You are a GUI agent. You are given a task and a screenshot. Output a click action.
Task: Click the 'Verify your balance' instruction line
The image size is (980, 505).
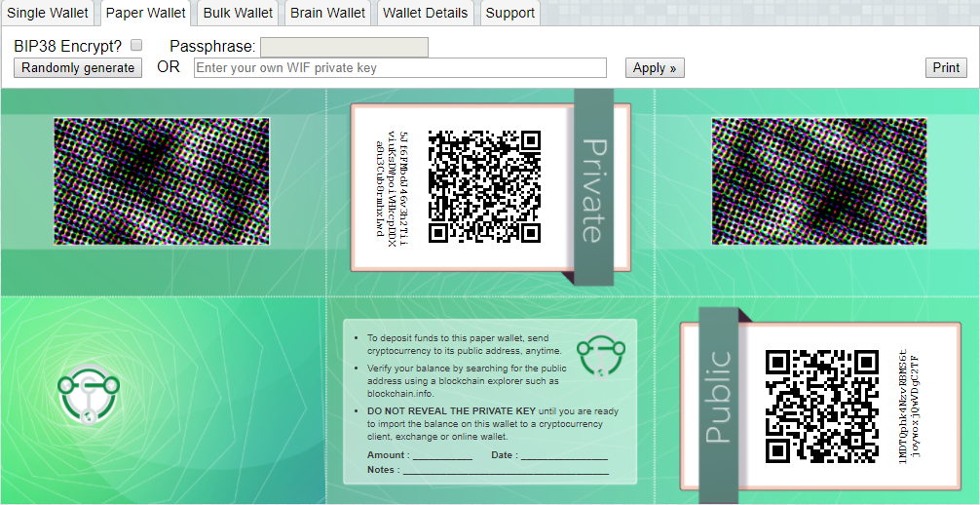click(467, 380)
